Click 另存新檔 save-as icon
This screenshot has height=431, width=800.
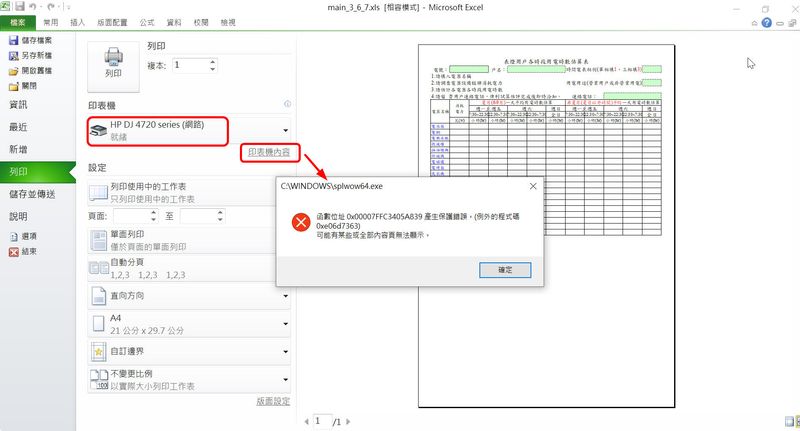click(13, 56)
